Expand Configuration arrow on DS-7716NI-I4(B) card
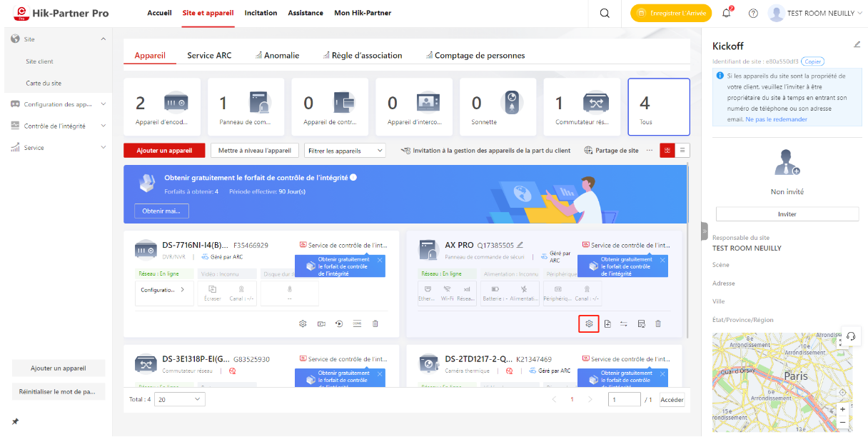The height and width of the screenshot is (437, 868). (183, 289)
